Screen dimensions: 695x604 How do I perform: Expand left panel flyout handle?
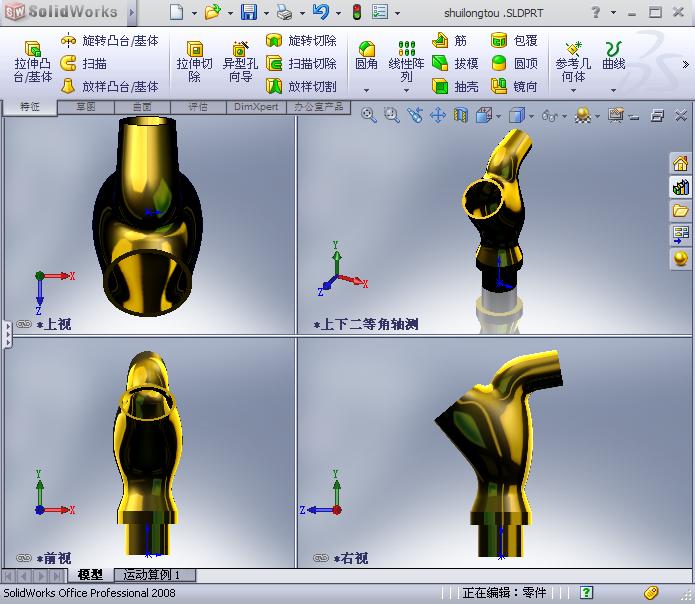(x=8, y=335)
